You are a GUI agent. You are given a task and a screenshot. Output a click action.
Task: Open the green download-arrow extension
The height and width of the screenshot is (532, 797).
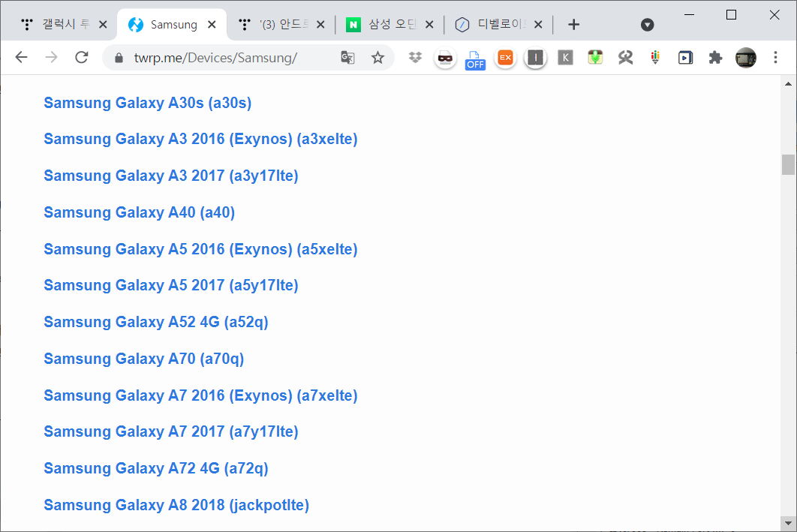pos(595,58)
